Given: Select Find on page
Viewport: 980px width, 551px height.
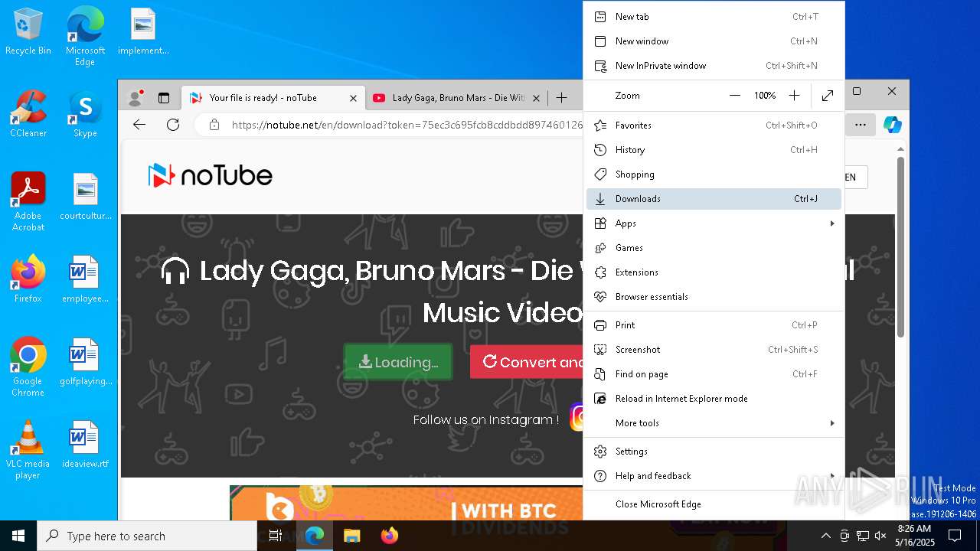Looking at the screenshot, I should click(x=714, y=374).
